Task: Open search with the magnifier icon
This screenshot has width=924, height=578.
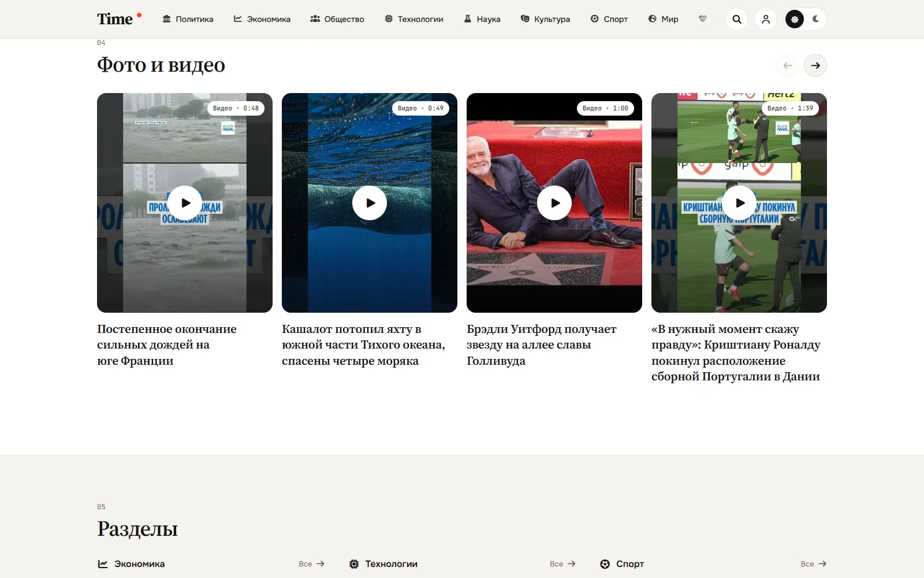Action: pyautogui.click(x=737, y=19)
